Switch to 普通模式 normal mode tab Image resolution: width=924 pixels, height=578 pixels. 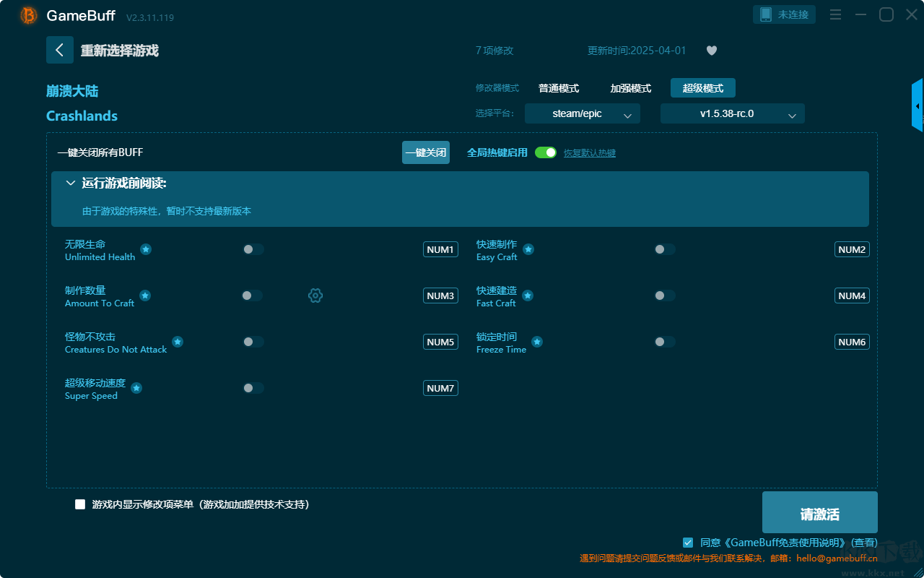[559, 88]
